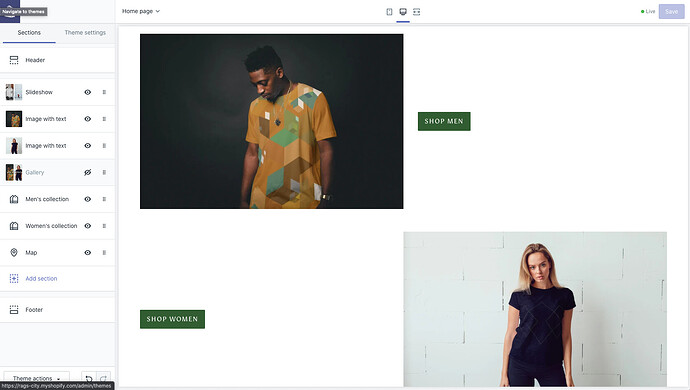Open the Theme settings tab

(85, 33)
